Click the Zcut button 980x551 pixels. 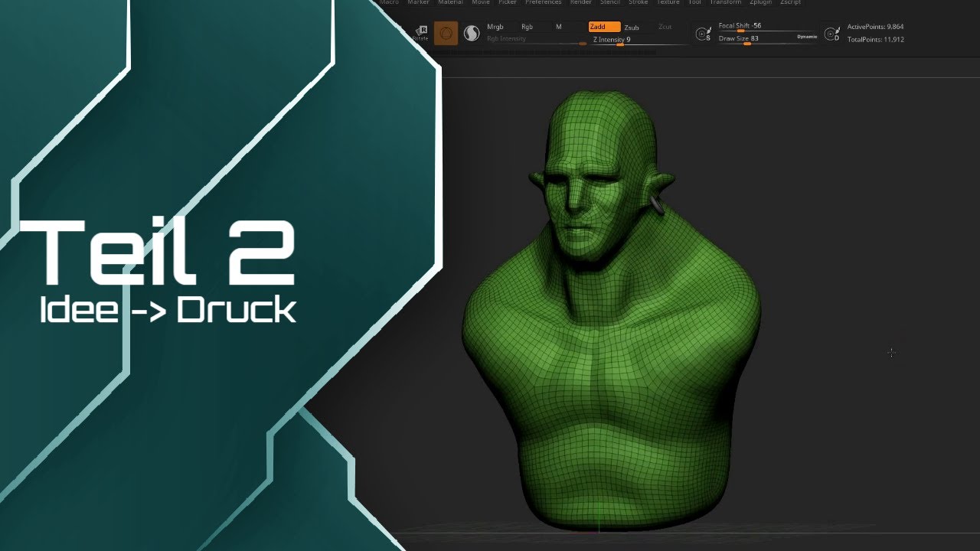click(665, 28)
